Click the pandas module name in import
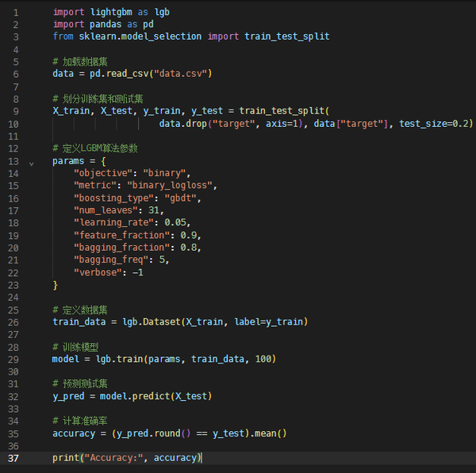 click(x=106, y=25)
